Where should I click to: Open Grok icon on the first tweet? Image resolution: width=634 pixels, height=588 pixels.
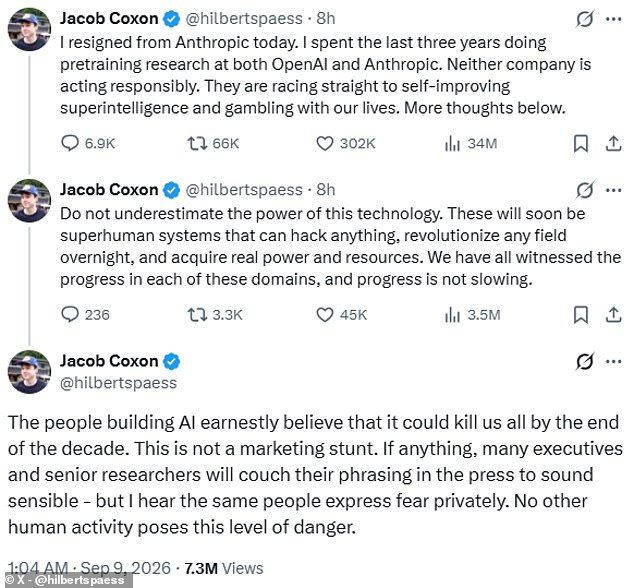pos(585,19)
